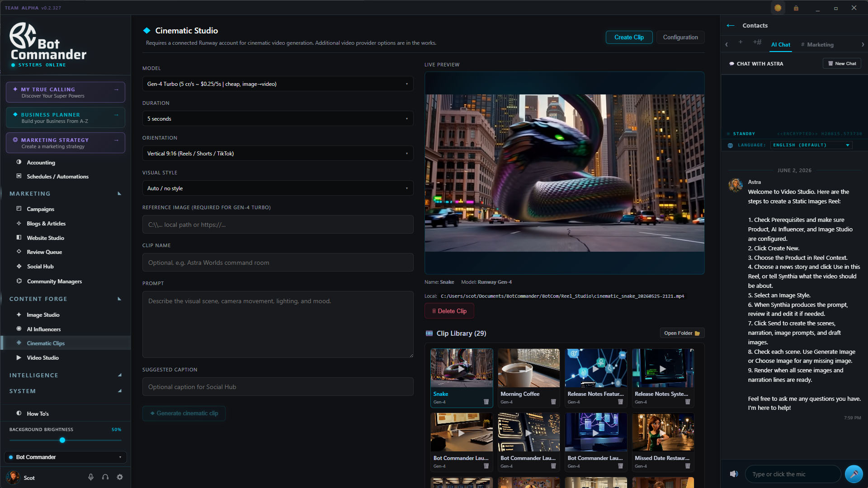868x488 pixels.
Task: Focus the Clip Name input
Action: click(278, 263)
